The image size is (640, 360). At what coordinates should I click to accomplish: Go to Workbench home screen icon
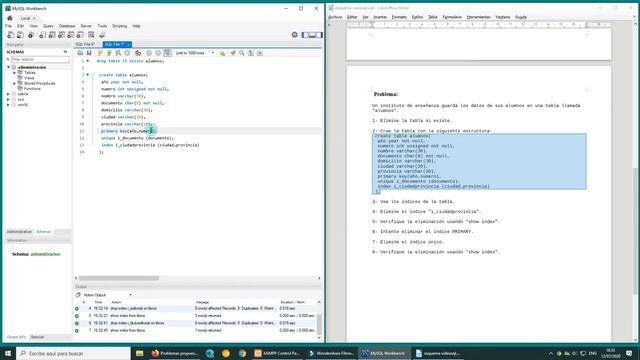pyautogui.click(x=10, y=18)
